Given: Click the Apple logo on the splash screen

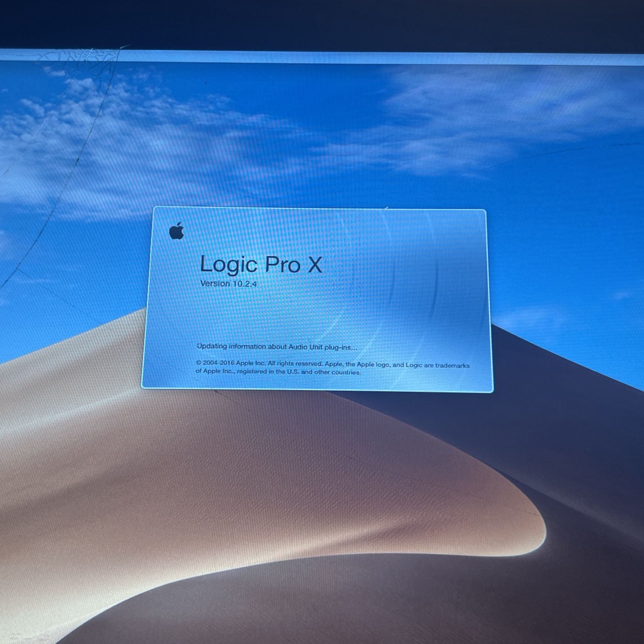Looking at the screenshot, I should click(176, 231).
